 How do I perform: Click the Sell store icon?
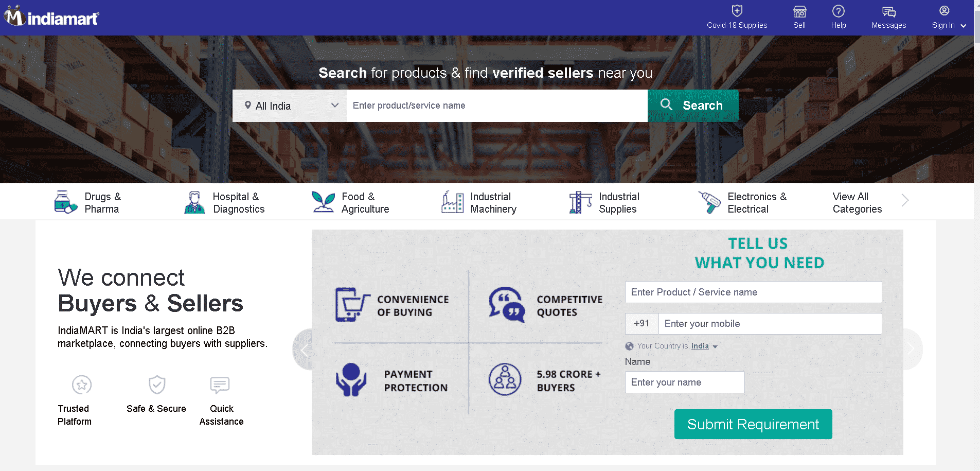point(799,11)
